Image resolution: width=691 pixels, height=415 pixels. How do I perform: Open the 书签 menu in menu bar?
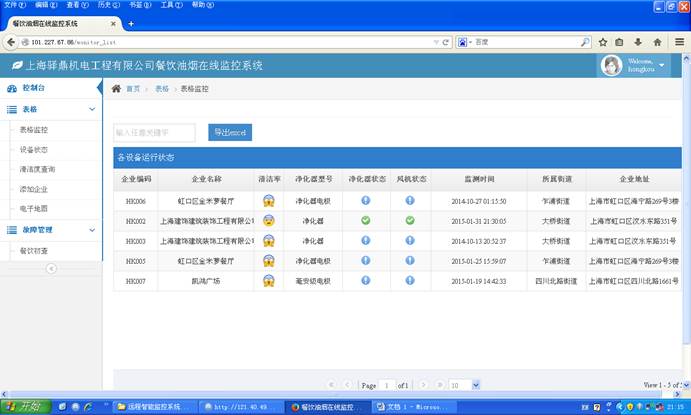click(136, 5)
